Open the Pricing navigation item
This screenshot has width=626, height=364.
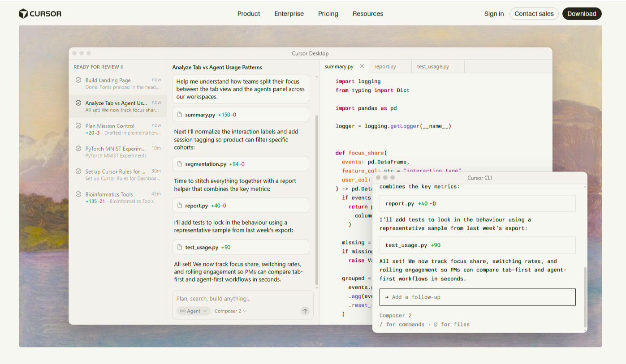[x=328, y=14]
